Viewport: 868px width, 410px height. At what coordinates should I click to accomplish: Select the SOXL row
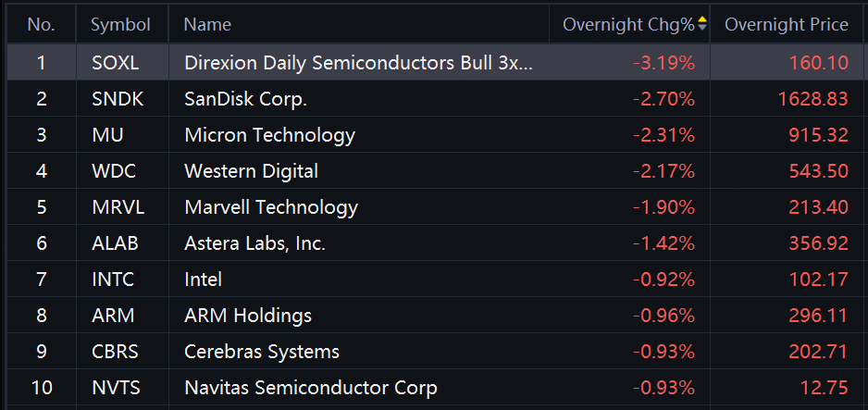(x=434, y=63)
